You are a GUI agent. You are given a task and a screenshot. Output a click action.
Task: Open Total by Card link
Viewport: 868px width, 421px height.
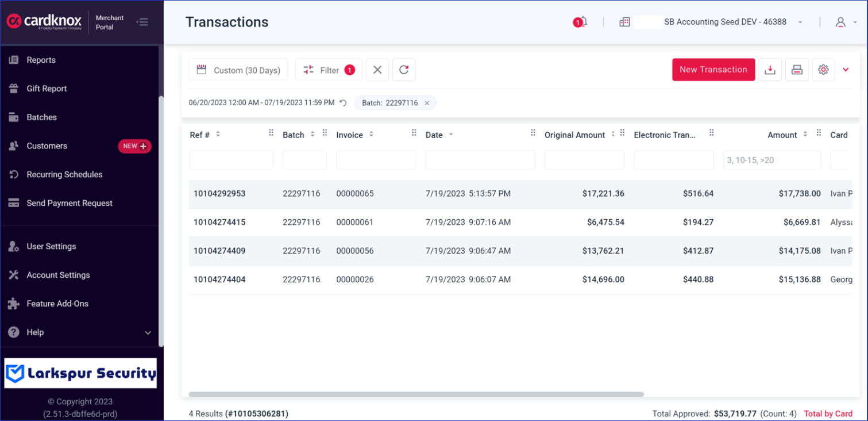(x=828, y=414)
